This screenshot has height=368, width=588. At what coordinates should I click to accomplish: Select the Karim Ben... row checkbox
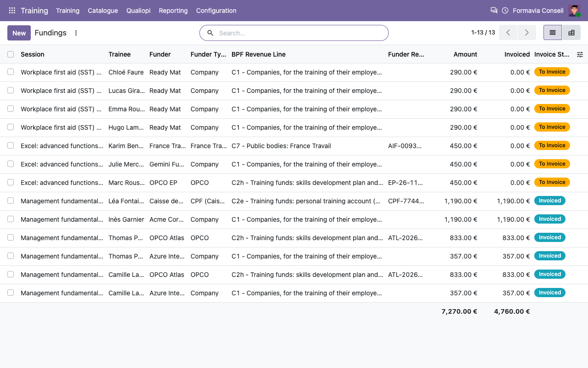click(x=11, y=145)
